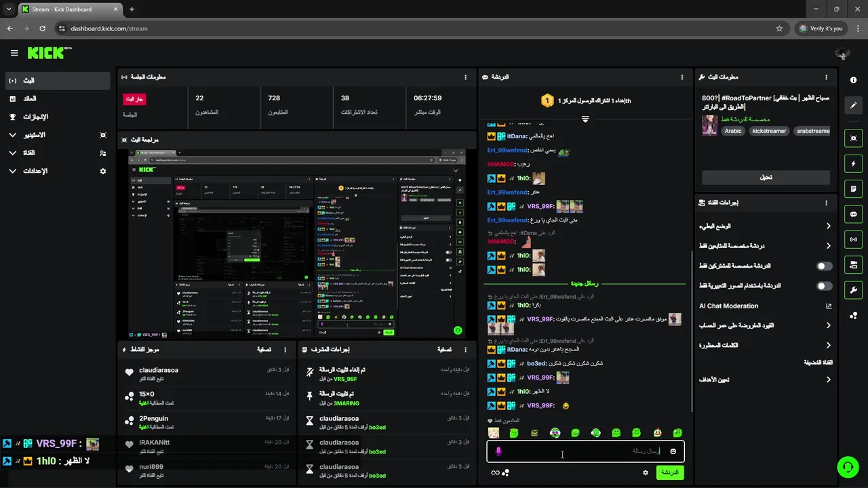Image resolution: width=868 pixels, height=488 pixels.
Task: Click inside the chat message input field
Action: pyautogui.click(x=585, y=451)
